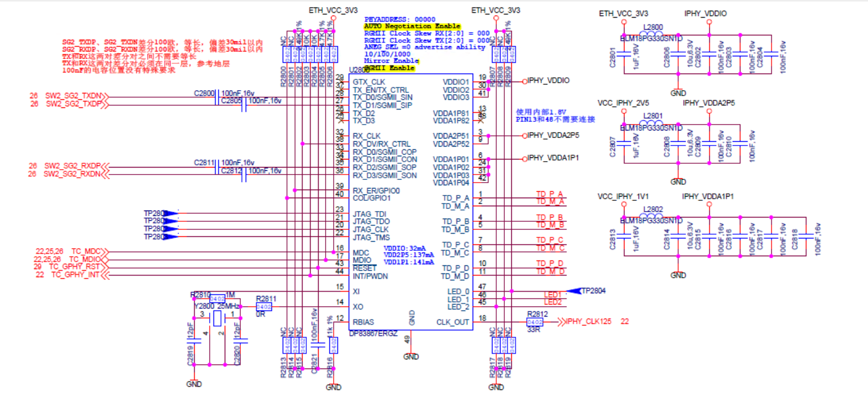The height and width of the screenshot is (399, 868).
Task: Click the JTAG_CLK pin name
Action: (371, 229)
